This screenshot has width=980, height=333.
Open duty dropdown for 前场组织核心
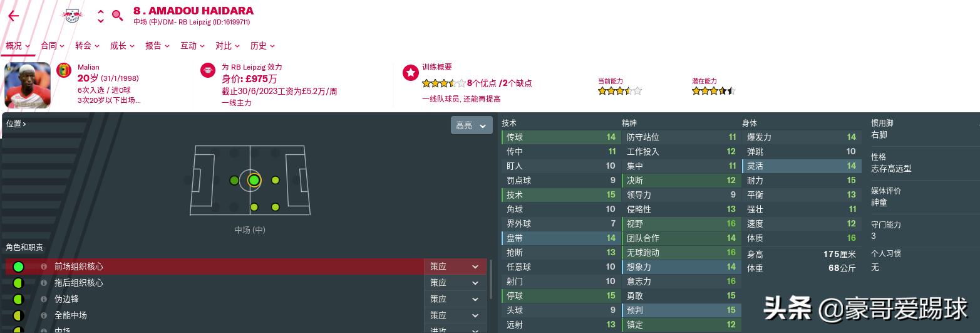(x=455, y=267)
